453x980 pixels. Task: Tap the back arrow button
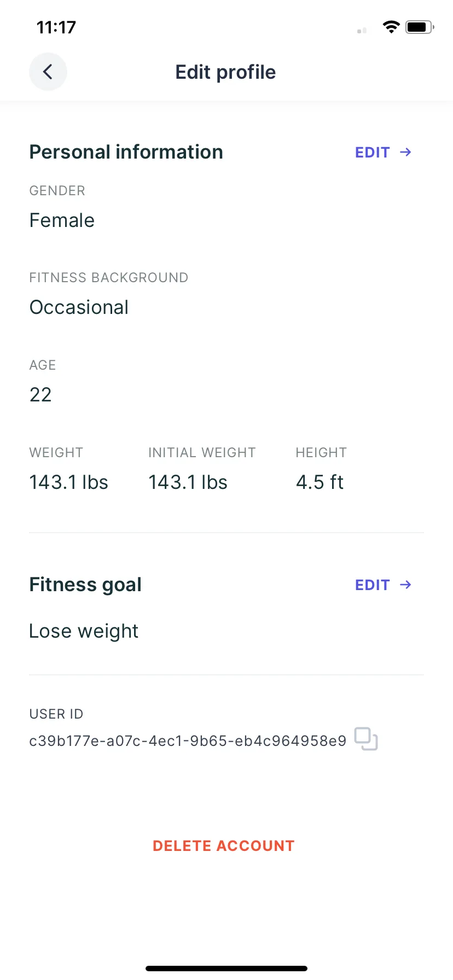point(48,72)
